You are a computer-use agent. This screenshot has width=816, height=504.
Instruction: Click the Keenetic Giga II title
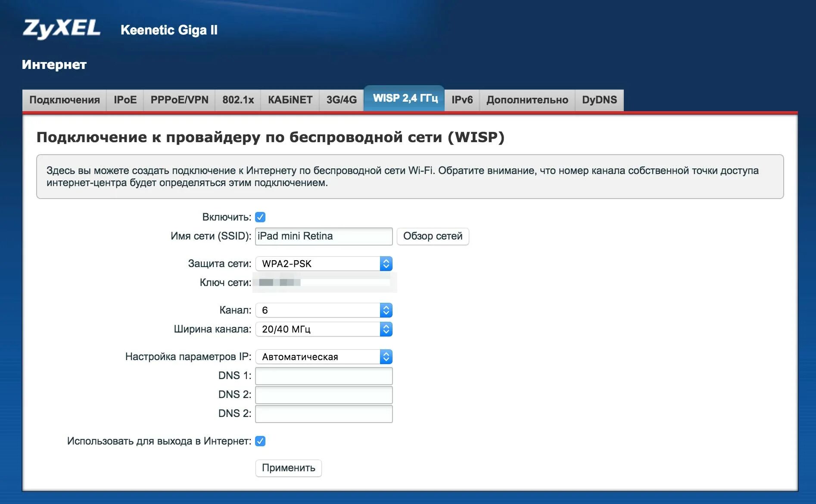(x=169, y=30)
